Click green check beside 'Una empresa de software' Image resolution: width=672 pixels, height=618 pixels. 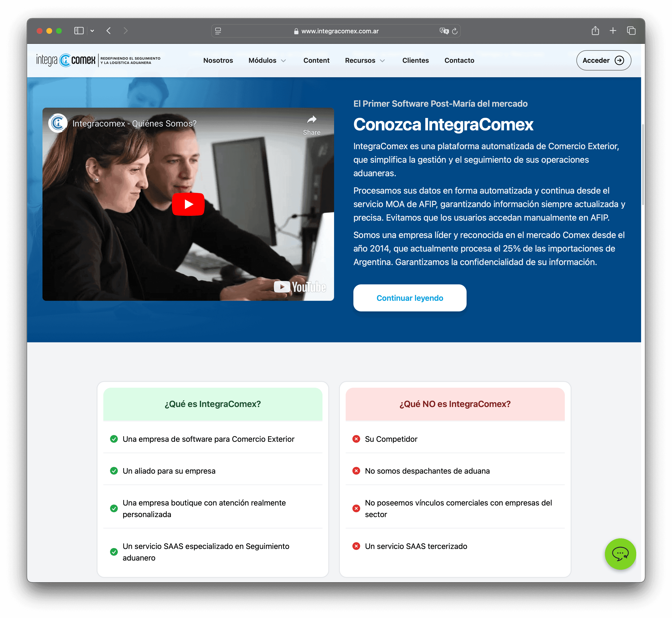coord(114,439)
